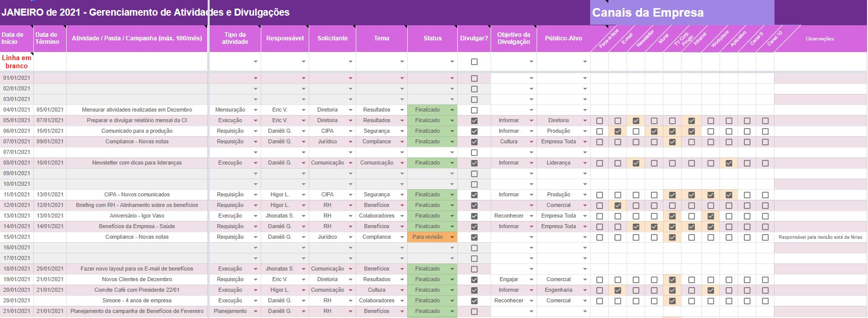The height and width of the screenshot is (318, 868).
Task: Click the Responsável column header
Action: (285, 38)
